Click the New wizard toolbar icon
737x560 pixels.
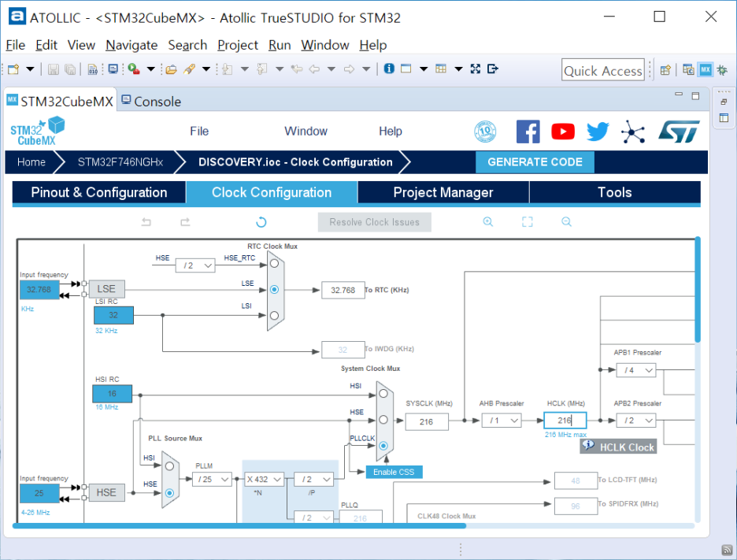pos(13,69)
